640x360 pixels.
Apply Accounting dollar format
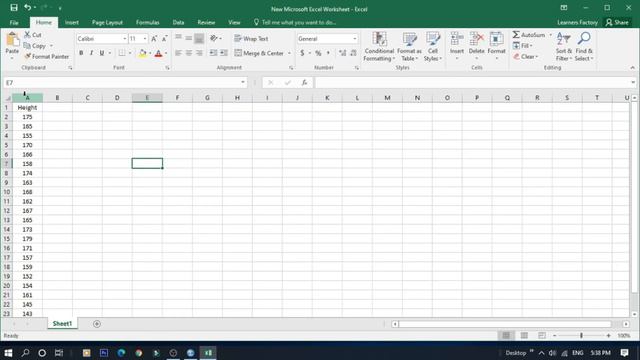coord(302,53)
